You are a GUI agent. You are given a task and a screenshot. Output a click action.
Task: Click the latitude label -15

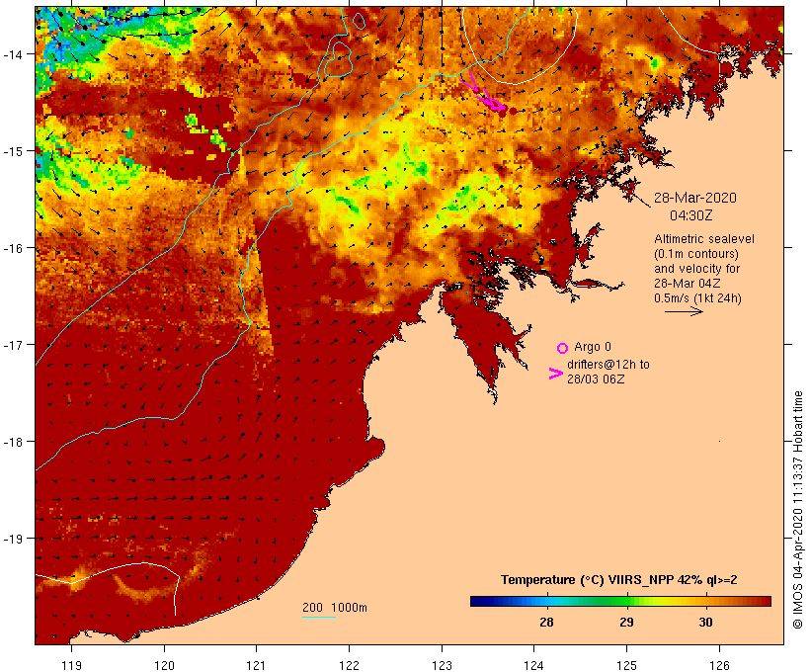[13, 151]
